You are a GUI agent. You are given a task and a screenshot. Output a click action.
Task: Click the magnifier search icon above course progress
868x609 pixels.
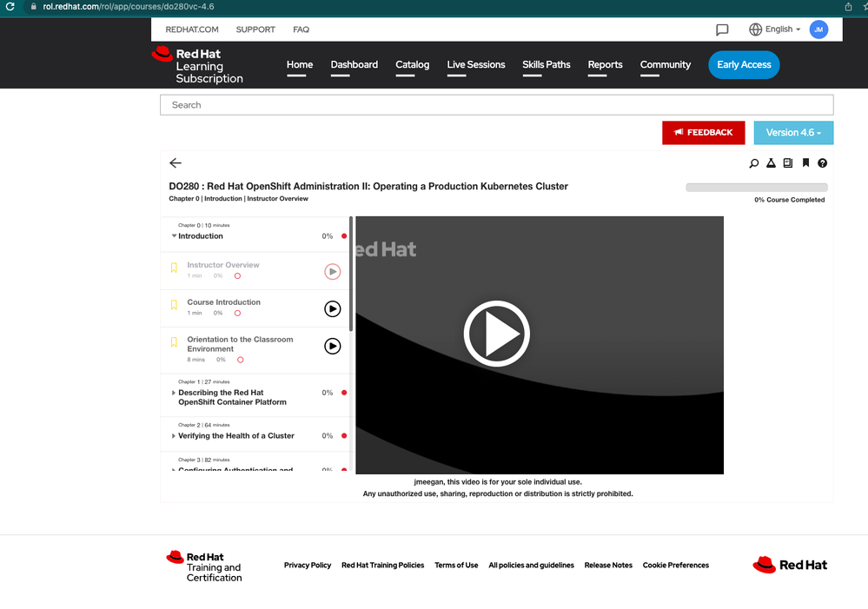754,163
